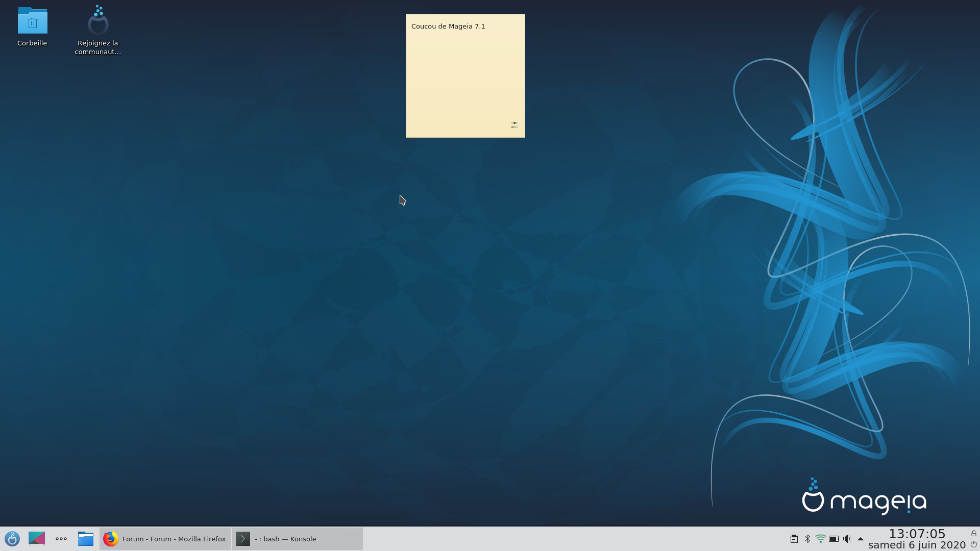The width and height of the screenshot is (980, 551).
Task: Open the audio volume tray icon
Action: point(847,539)
